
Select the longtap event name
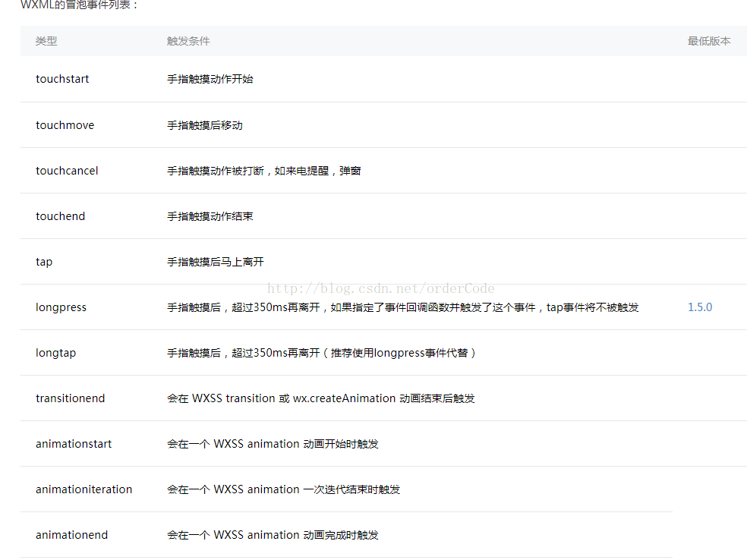pos(55,353)
